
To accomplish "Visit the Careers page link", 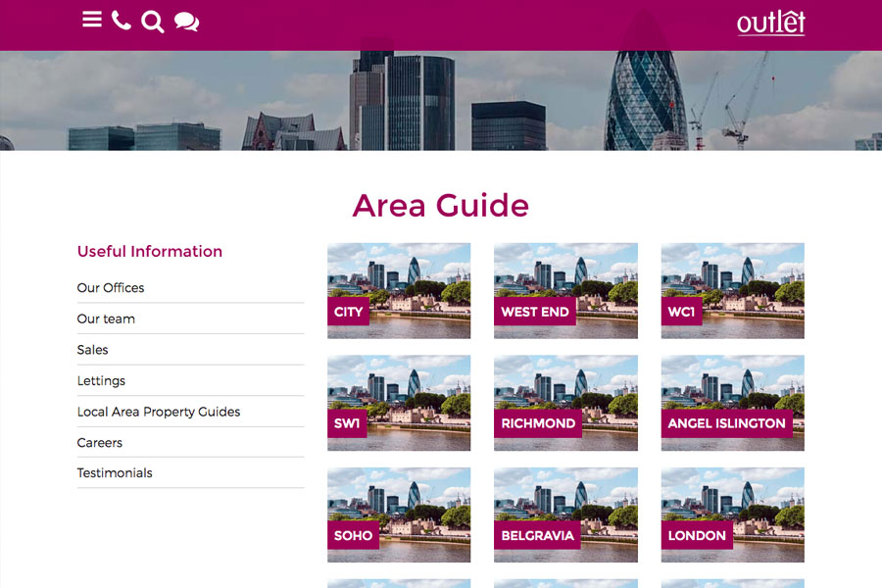I will (100, 442).
